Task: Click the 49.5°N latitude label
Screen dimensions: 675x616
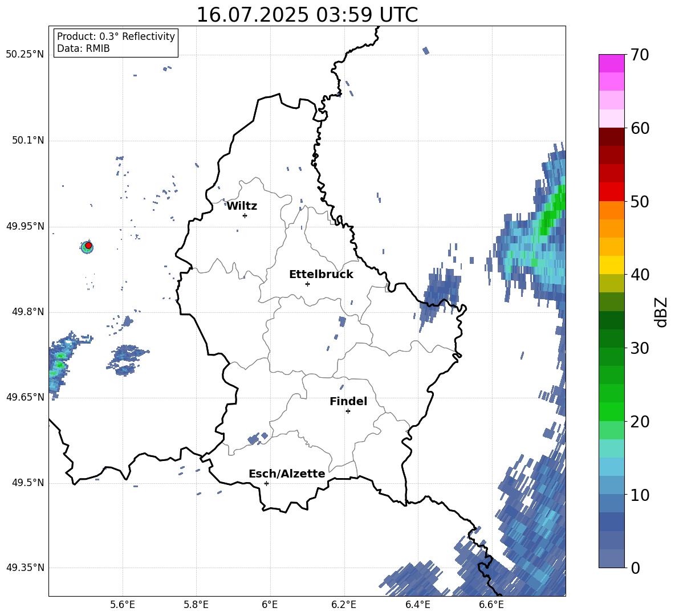Action: [x=28, y=483]
